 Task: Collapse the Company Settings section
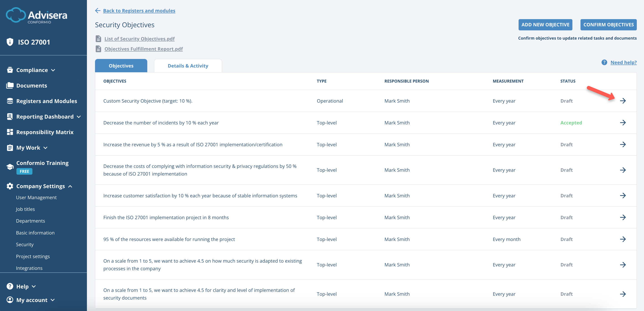pos(70,186)
